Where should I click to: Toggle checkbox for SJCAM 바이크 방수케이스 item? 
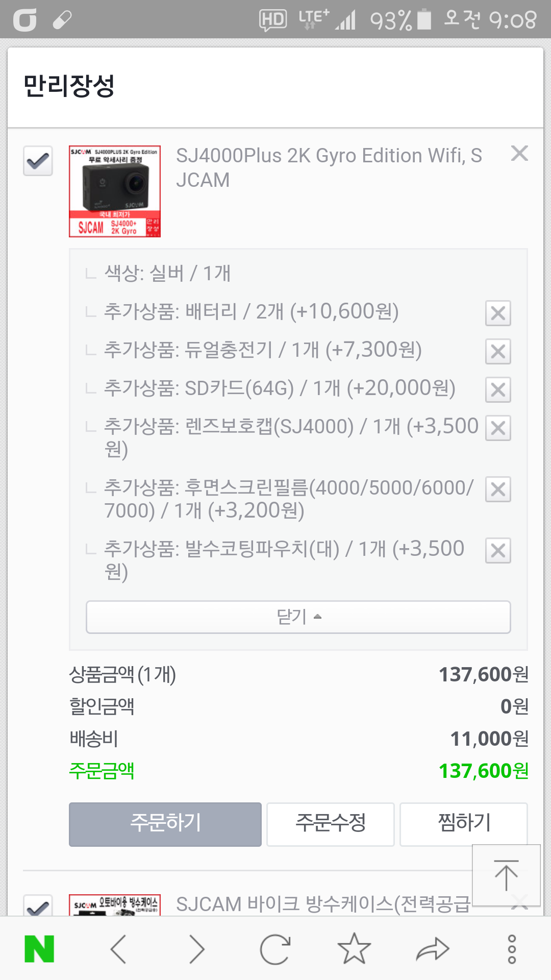click(x=38, y=906)
